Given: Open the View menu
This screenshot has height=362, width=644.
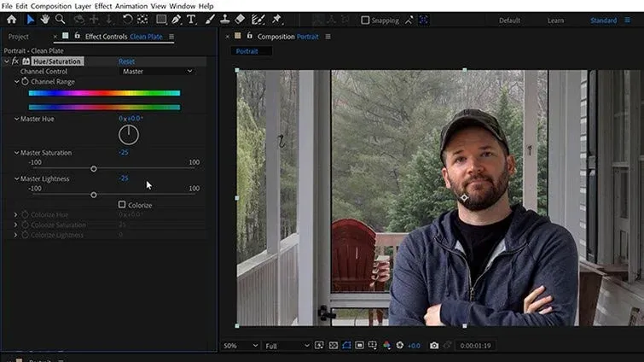Looking at the screenshot, I should coord(158,6).
